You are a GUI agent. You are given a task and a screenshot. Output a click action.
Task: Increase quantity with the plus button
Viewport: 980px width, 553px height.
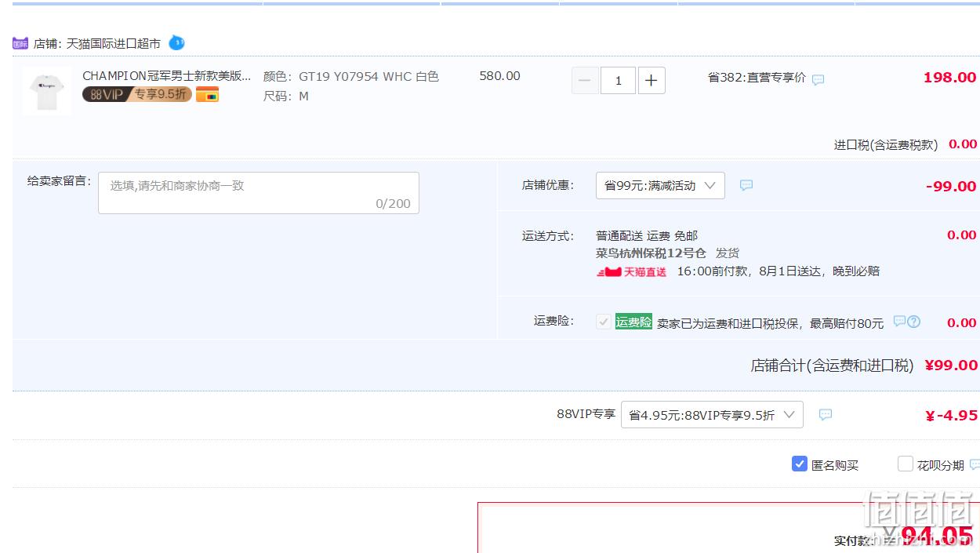tap(651, 80)
